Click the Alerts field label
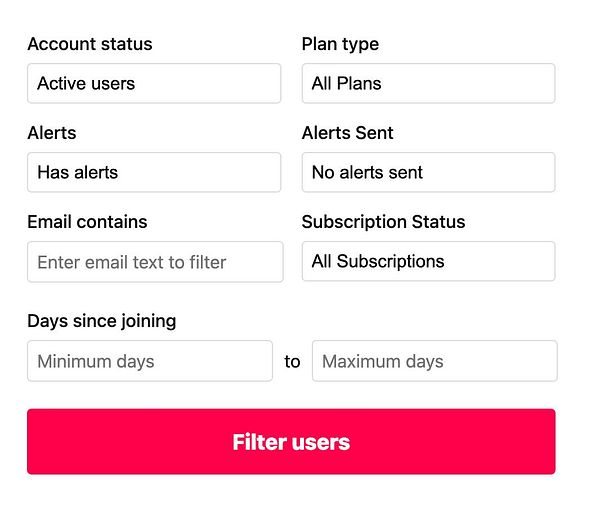Screen dimensions: 600x510 (x=52, y=133)
